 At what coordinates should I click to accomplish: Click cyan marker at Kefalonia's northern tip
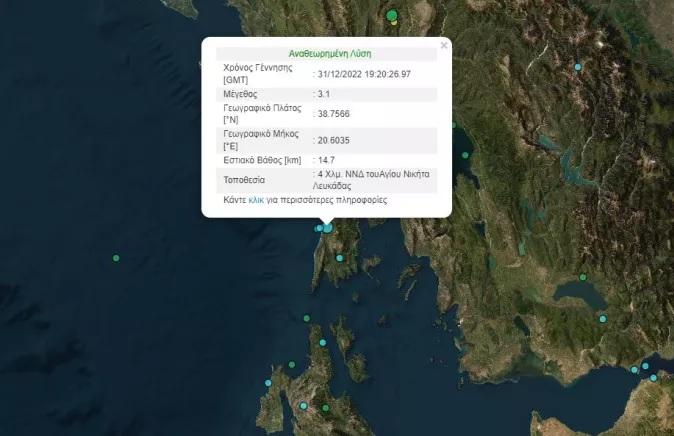pos(323,341)
